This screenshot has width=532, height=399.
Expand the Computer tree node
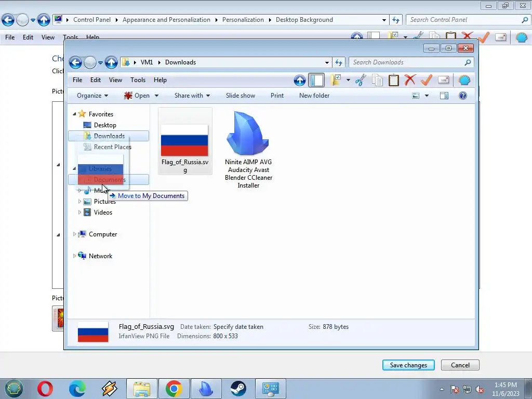[x=74, y=234]
